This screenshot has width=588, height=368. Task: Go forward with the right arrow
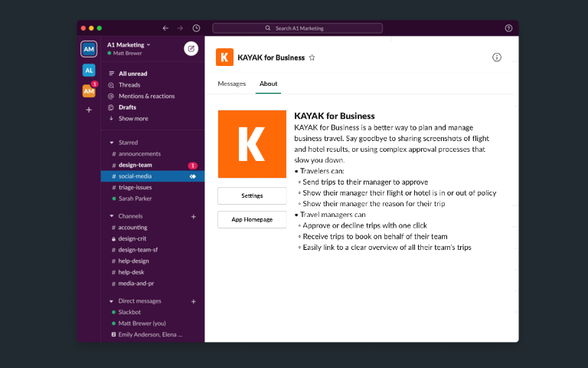pos(180,28)
